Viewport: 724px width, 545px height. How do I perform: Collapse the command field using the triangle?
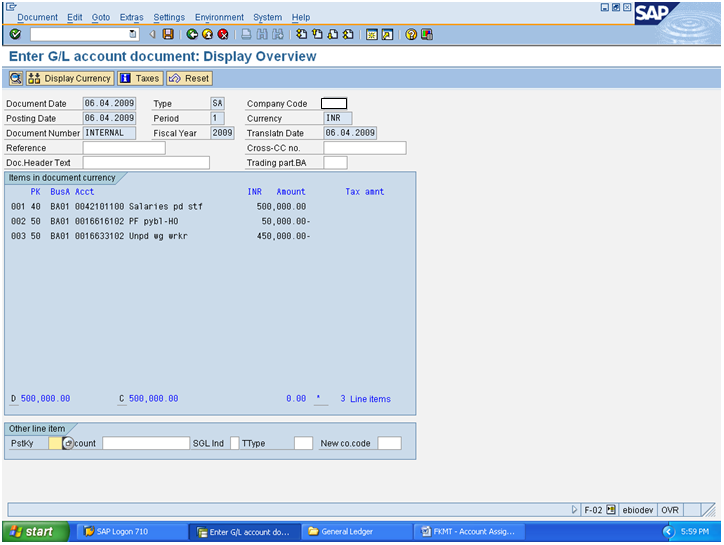coord(152,34)
